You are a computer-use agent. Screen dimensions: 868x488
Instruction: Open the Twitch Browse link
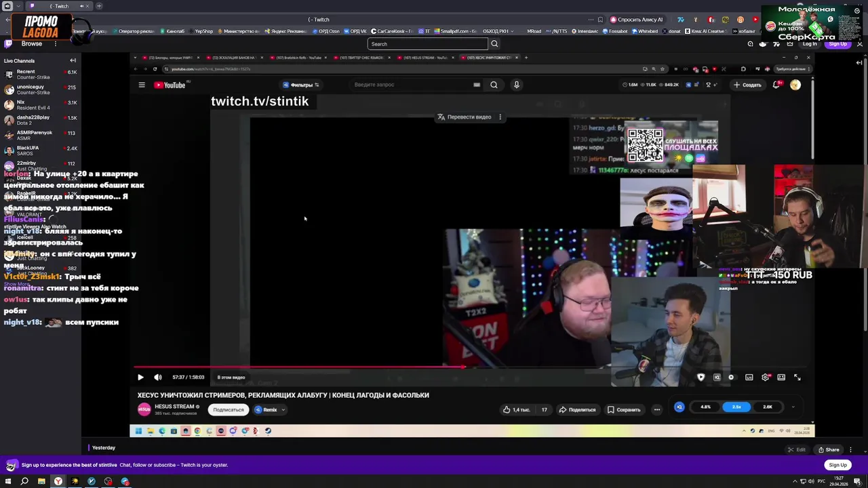tap(31, 44)
